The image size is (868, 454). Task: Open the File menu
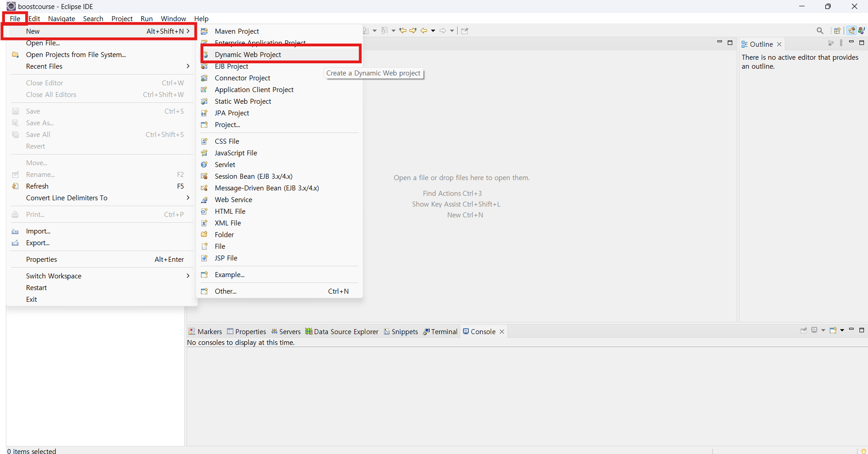(x=15, y=18)
